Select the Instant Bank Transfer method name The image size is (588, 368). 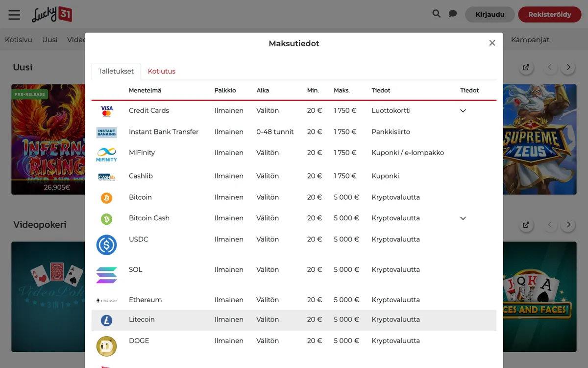tap(164, 131)
